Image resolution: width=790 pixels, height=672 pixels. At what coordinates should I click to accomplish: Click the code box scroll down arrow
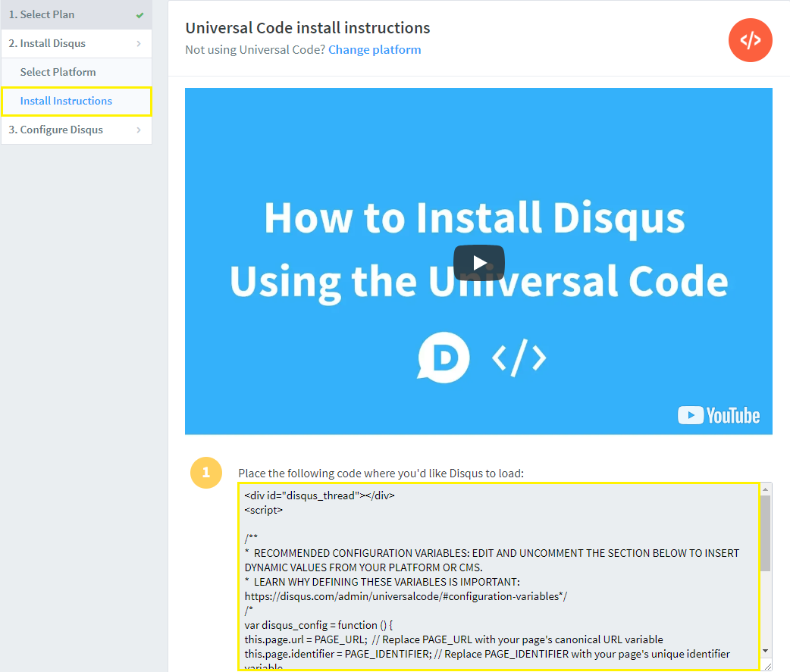click(x=765, y=651)
